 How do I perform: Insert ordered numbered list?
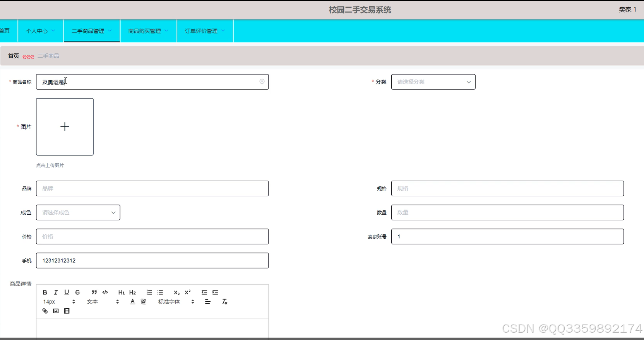click(x=149, y=292)
